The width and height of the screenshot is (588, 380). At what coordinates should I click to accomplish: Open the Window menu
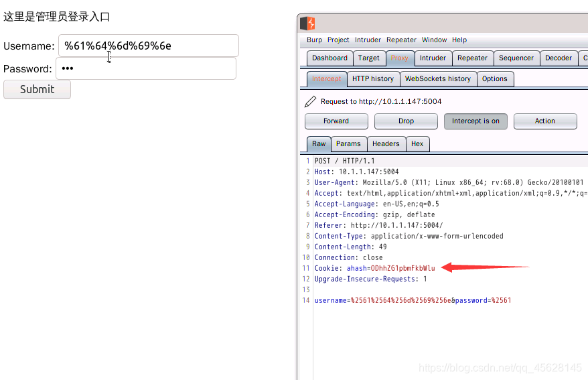434,40
